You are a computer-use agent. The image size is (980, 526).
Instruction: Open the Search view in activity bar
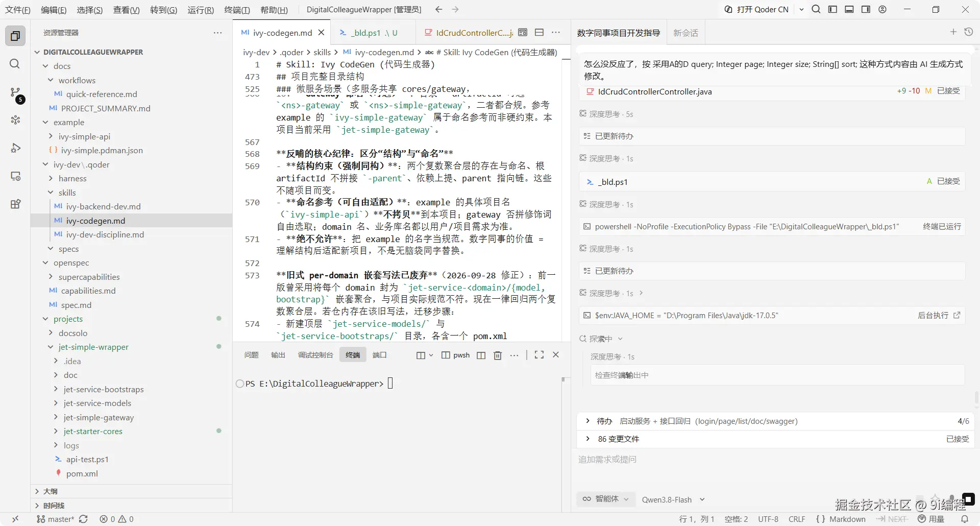click(x=15, y=64)
